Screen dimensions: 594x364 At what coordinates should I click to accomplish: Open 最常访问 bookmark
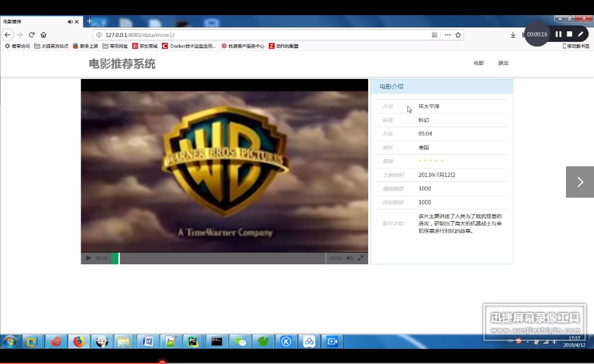click(x=17, y=46)
